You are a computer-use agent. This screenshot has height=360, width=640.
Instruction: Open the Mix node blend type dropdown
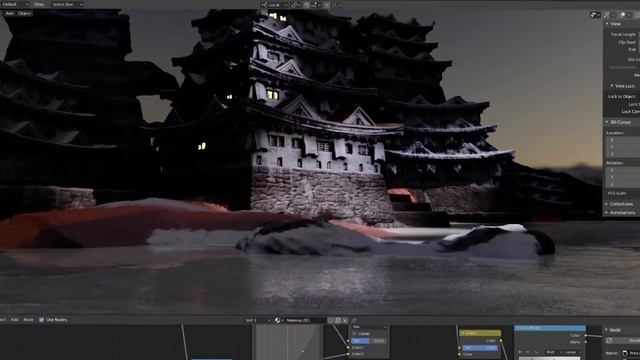[x=369, y=327]
